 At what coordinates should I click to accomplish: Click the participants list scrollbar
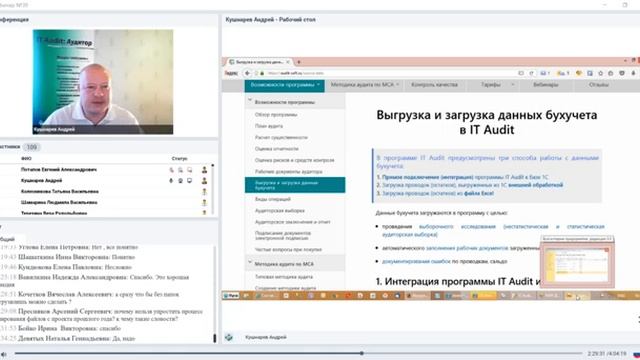click(x=213, y=189)
